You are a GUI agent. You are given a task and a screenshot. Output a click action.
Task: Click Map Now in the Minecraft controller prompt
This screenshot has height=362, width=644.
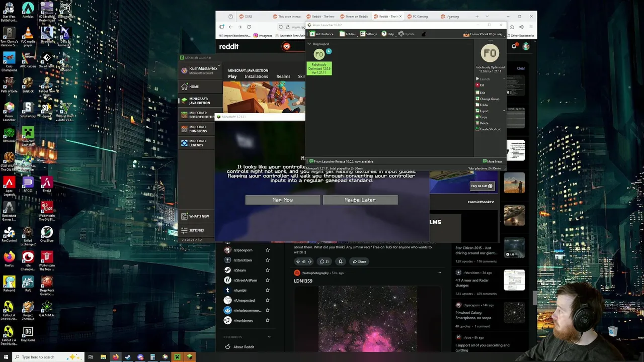click(282, 200)
